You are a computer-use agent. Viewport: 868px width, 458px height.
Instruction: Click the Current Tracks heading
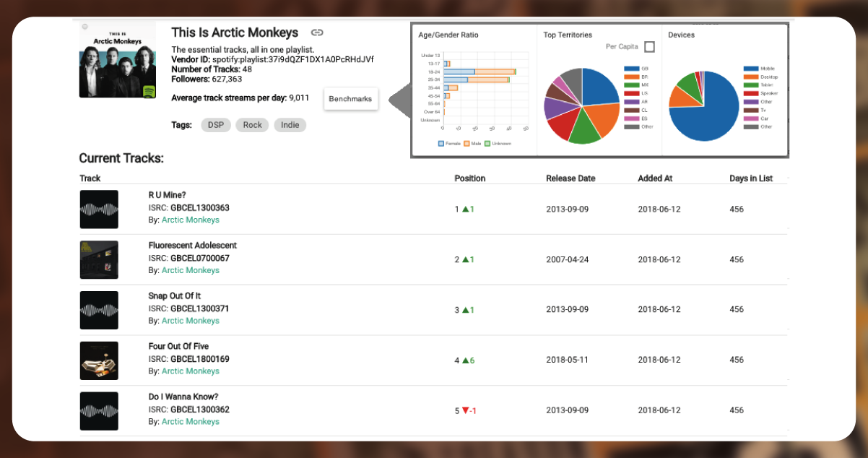click(x=121, y=158)
